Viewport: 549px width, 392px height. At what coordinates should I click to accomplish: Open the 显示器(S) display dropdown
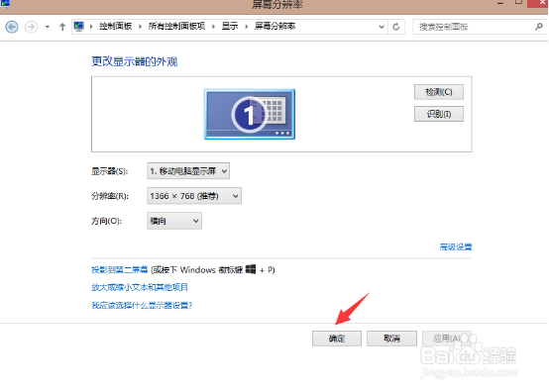[x=188, y=171]
